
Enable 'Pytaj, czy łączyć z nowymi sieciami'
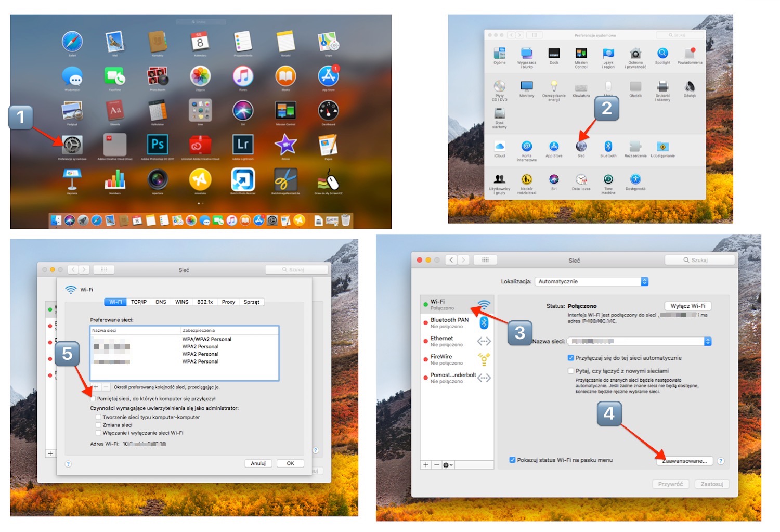coord(570,371)
